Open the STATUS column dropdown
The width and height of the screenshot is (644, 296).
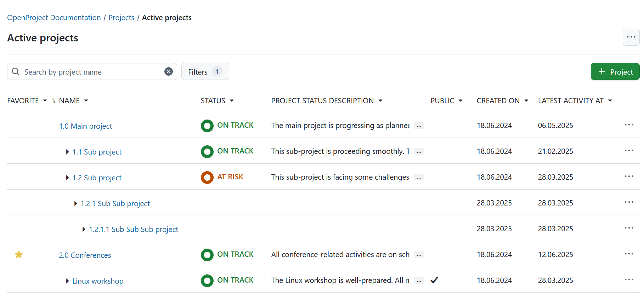pos(232,100)
